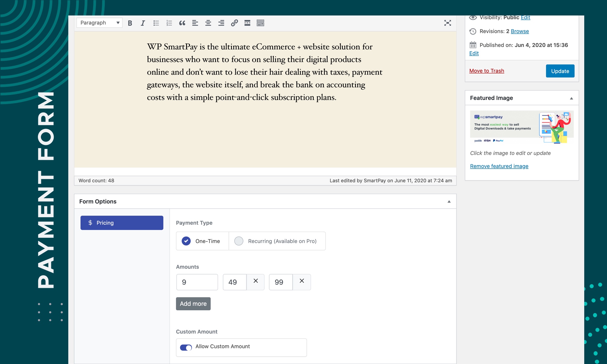This screenshot has height=364, width=607.
Task: Select the One-Time payment type
Action: click(186, 241)
